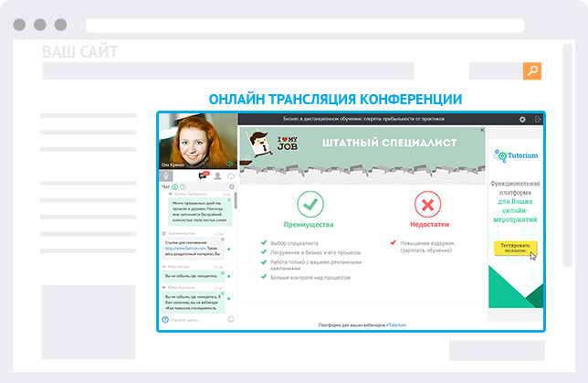Click the gray help icon beside Чат
The height and width of the screenshot is (383, 588).
click(183, 186)
